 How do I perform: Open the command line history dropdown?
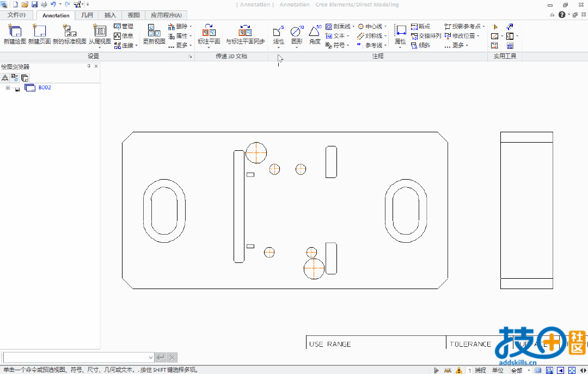[x=150, y=358]
